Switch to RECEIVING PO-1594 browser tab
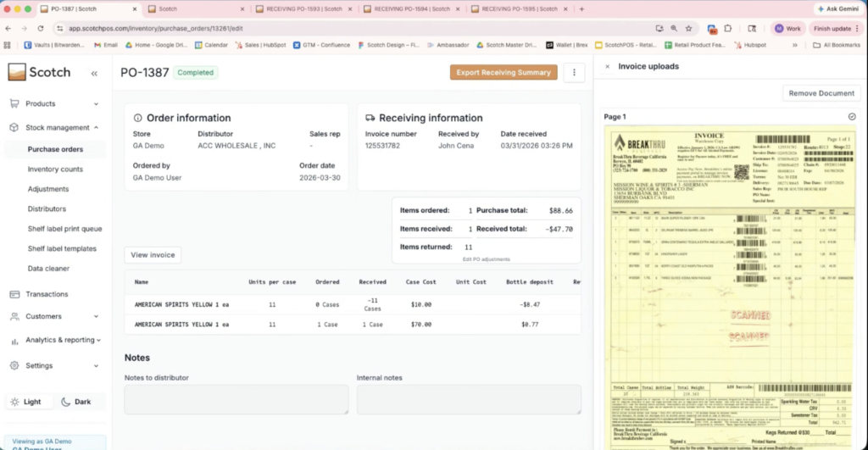 pyautogui.click(x=411, y=8)
